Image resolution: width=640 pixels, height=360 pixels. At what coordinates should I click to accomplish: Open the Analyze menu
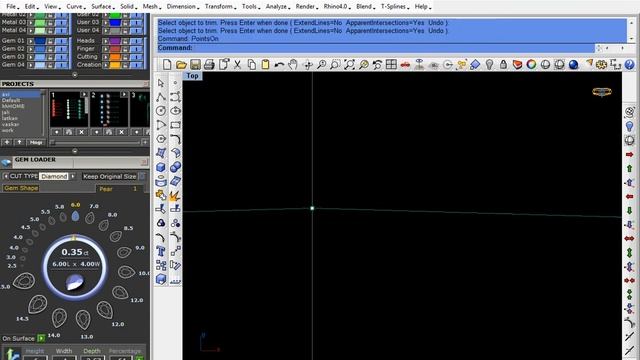[x=277, y=7]
